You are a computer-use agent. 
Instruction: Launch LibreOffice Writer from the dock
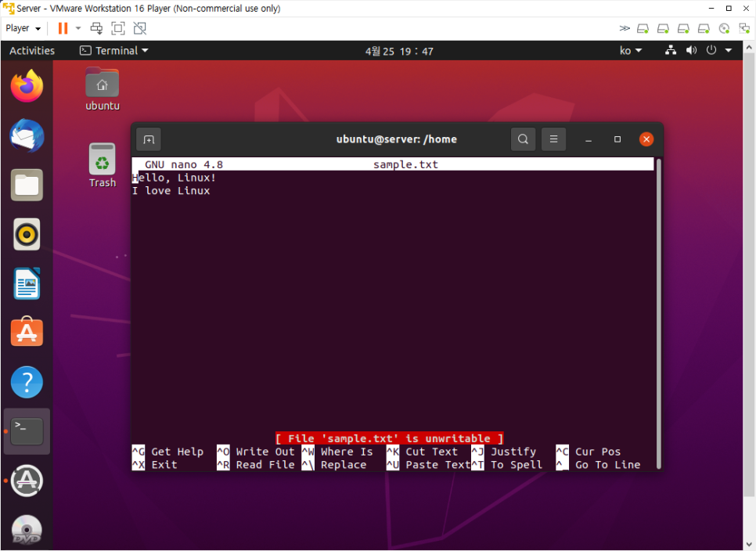[27, 284]
